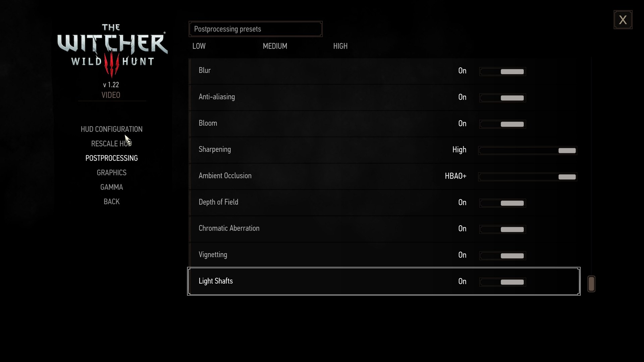
Task: Click BACK to return to Video settings
Action: [x=111, y=201]
